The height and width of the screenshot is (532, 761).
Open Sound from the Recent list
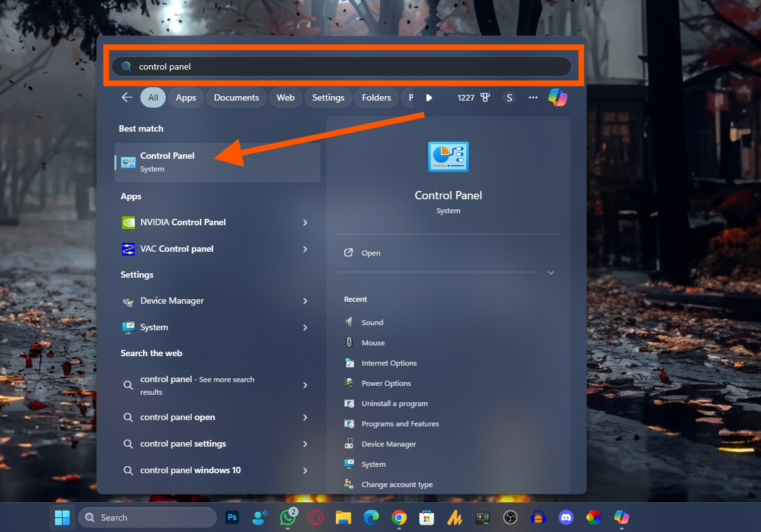[x=364, y=323]
